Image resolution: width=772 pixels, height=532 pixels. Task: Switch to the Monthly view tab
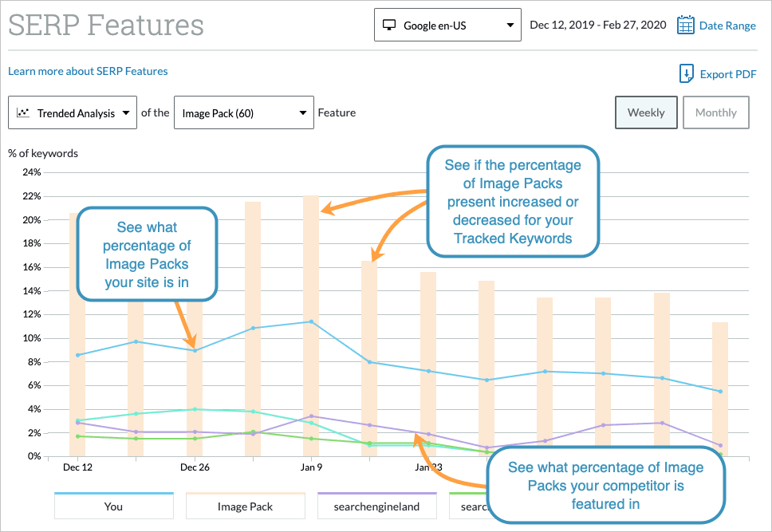715,112
